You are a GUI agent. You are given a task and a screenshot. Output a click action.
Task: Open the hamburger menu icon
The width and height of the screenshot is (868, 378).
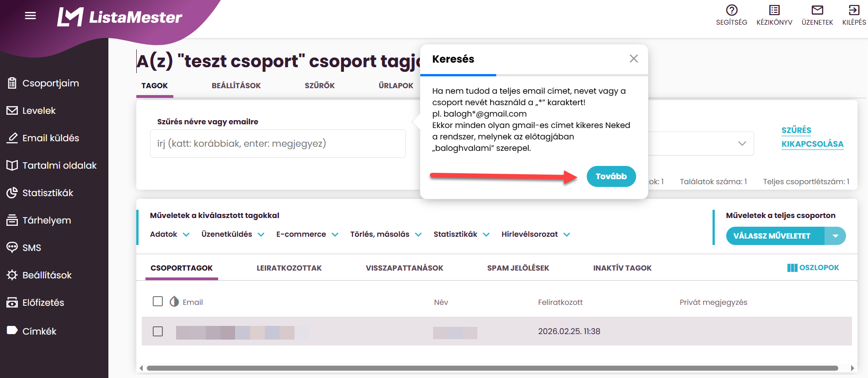pyautogui.click(x=30, y=16)
